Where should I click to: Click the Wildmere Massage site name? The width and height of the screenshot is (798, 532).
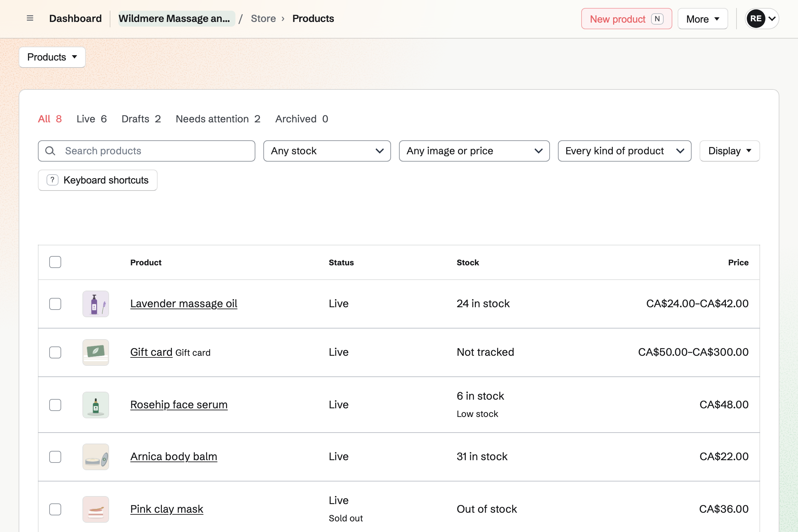click(177, 19)
